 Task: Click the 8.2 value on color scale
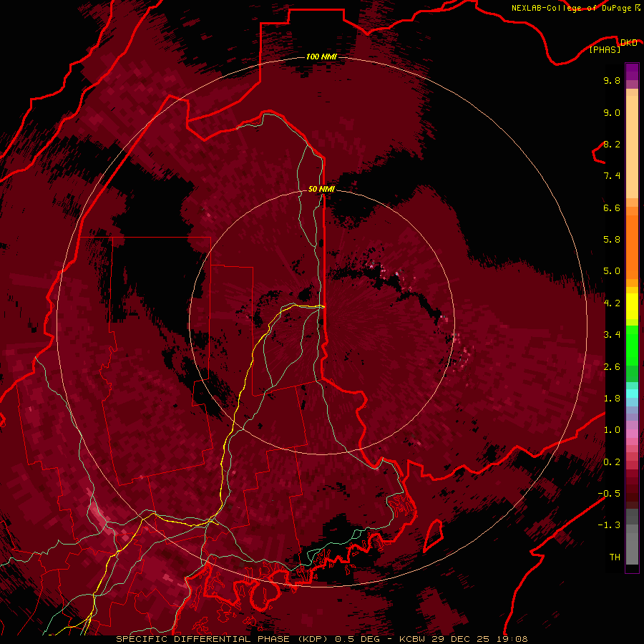612,144
